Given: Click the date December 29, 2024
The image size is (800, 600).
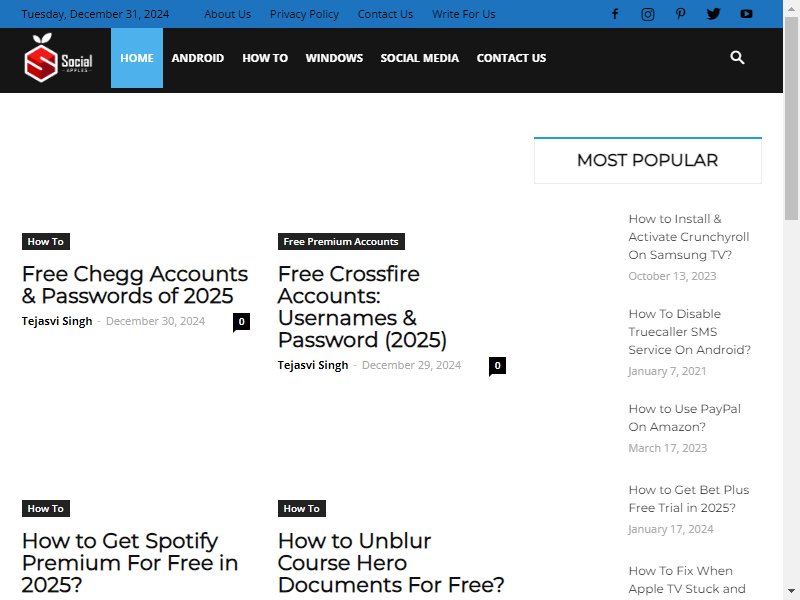Looking at the screenshot, I should (411, 365).
